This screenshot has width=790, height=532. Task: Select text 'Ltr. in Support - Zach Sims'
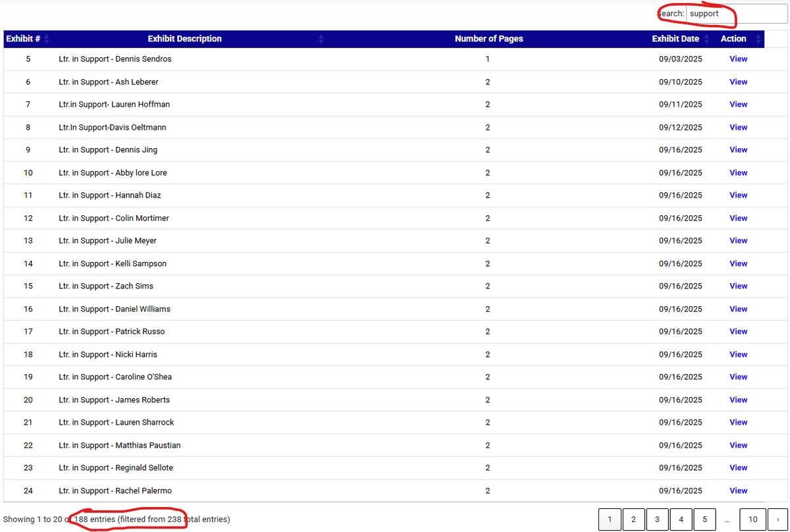(x=105, y=286)
